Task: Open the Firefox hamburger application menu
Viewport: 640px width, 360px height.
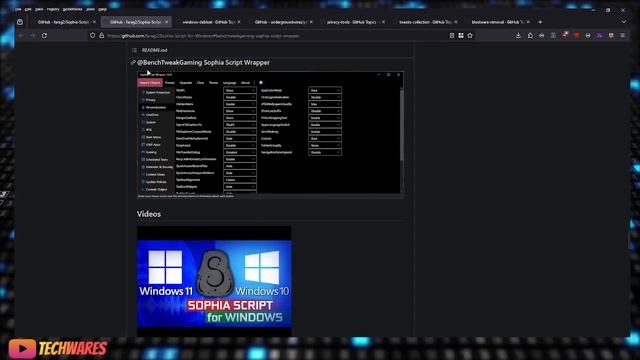Action: click(x=622, y=36)
